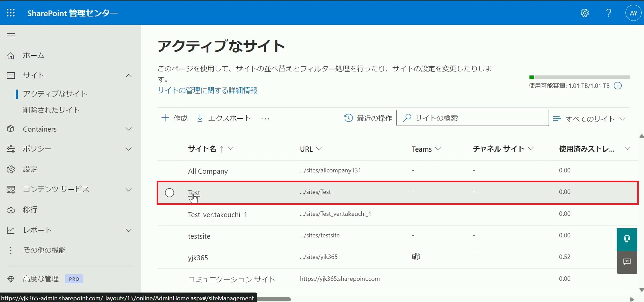The width and height of the screenshot is (644, 302).
Task: Open 設定 in the sidebar
Action: (30, 169)
